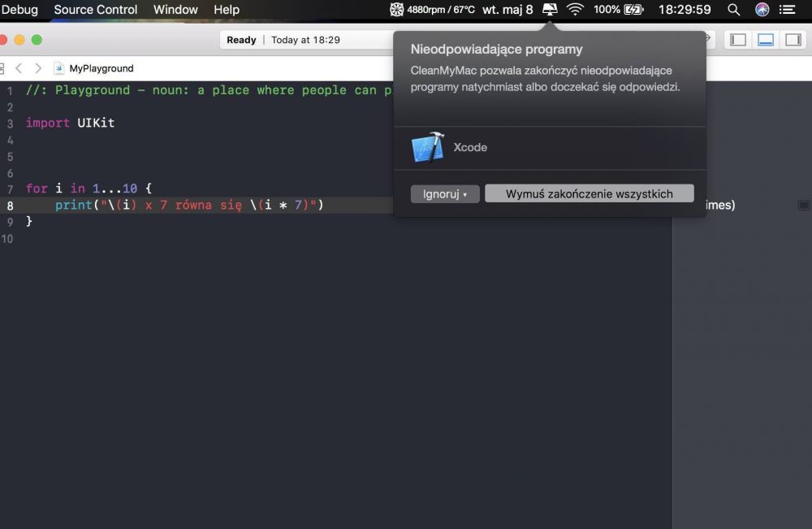Click the CleanMyMac monitor menu bar icon
This screenshot has width=812, height=529.
550,9
